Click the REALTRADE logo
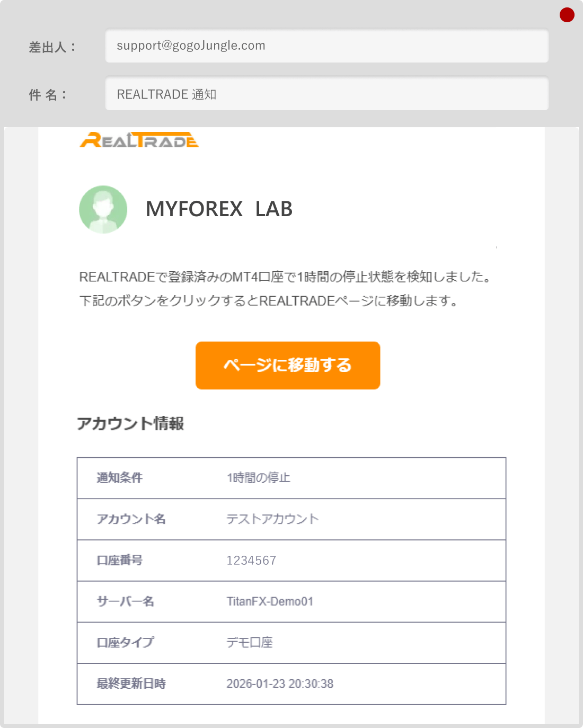This screenshot has width=583, height=728. coord(139,140)
